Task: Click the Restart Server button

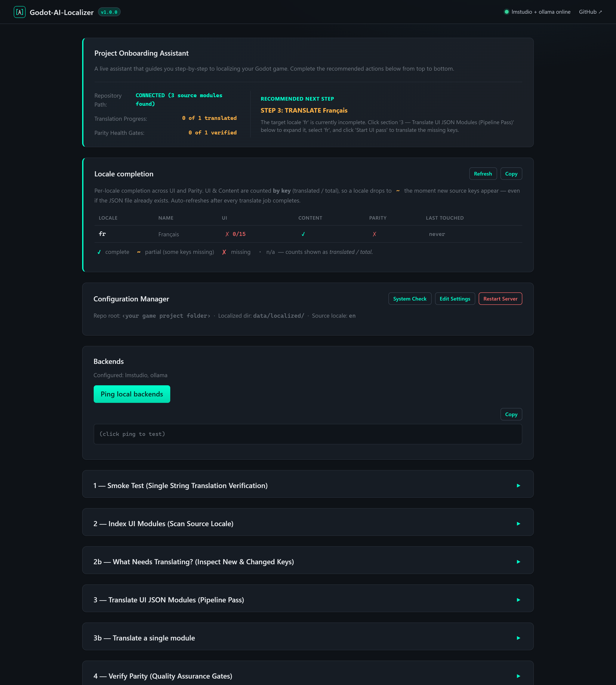Action: click(x=500, y=299)
